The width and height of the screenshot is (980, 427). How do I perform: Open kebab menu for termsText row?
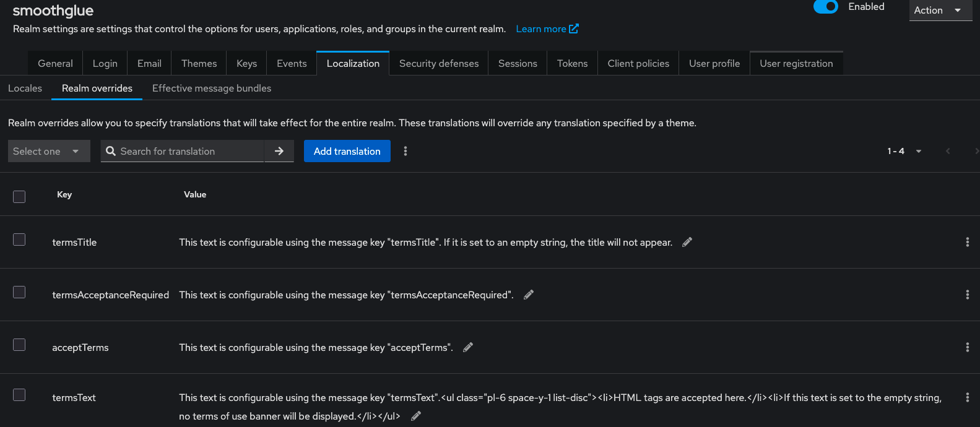pyautogui.click(x=967, y=397)
